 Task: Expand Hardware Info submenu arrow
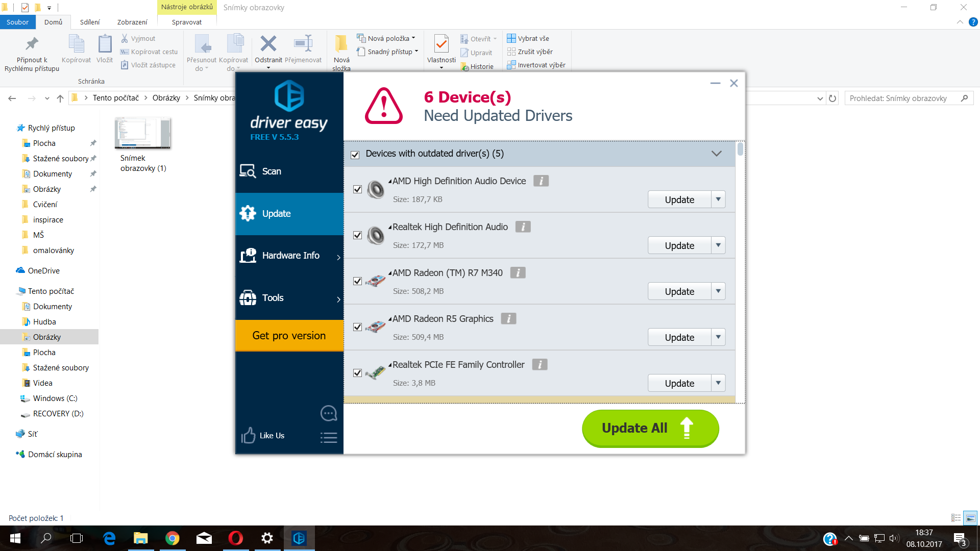tap(338, 257)
